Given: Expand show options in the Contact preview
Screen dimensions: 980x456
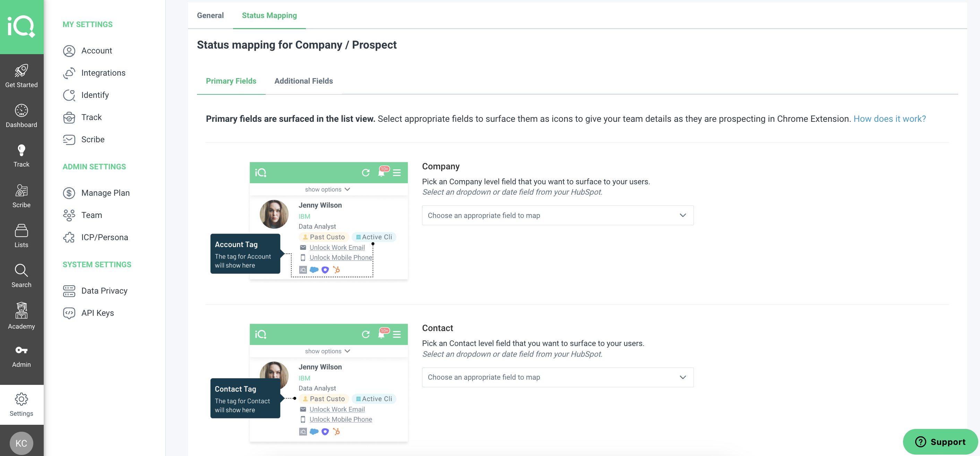Looking at the screenshot, I should point(328,351).
